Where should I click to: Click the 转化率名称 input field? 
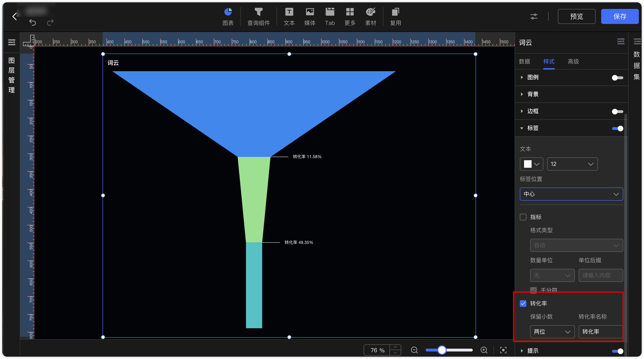click(x=600, y=332)
